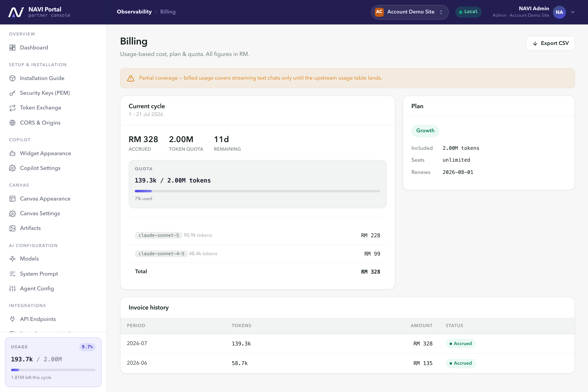
Task: Click the Installation Guide box icon
Action: click(12, 78)
